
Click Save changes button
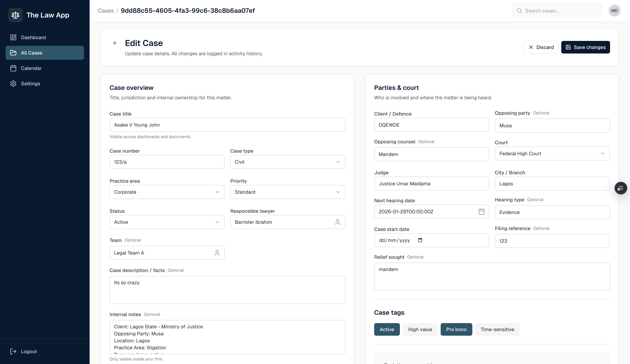(585, 47)
